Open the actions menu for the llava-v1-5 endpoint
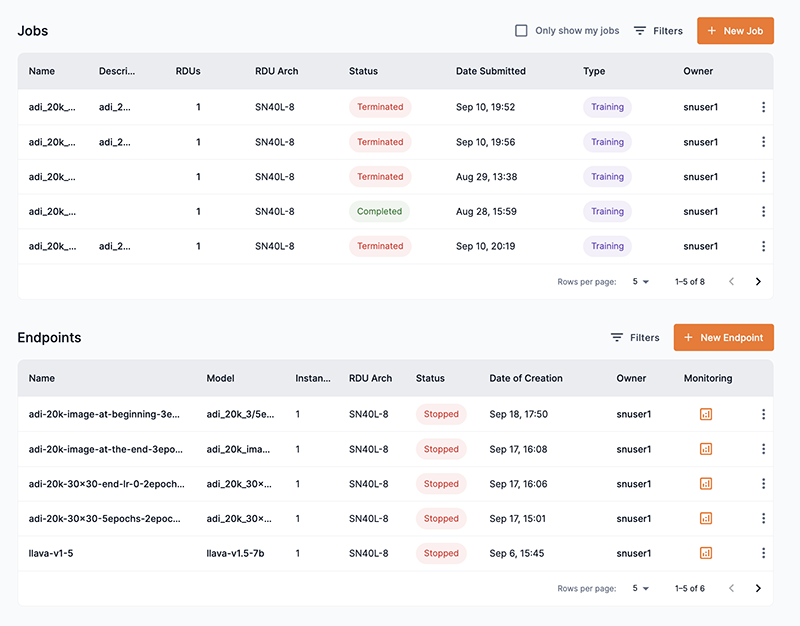 point(763,553)
